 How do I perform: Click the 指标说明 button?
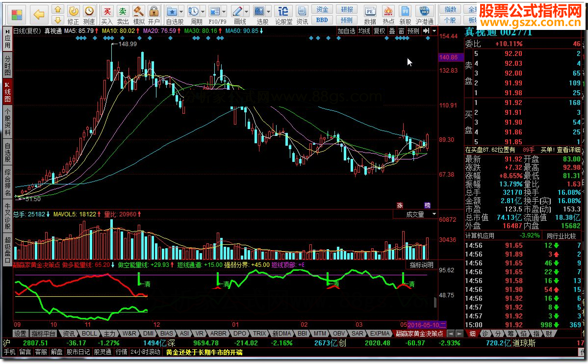pyautogui.click(x=421, y=265)
